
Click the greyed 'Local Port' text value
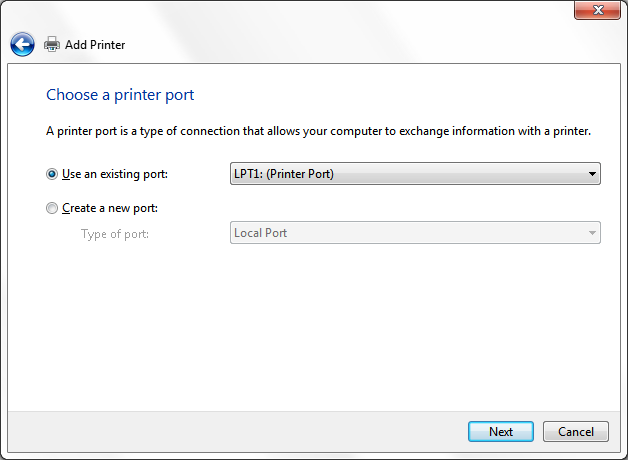260,233
